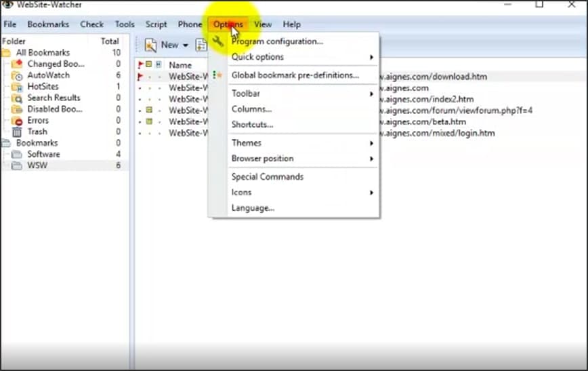Click the WSW folder icon

(x=16, y=165)
